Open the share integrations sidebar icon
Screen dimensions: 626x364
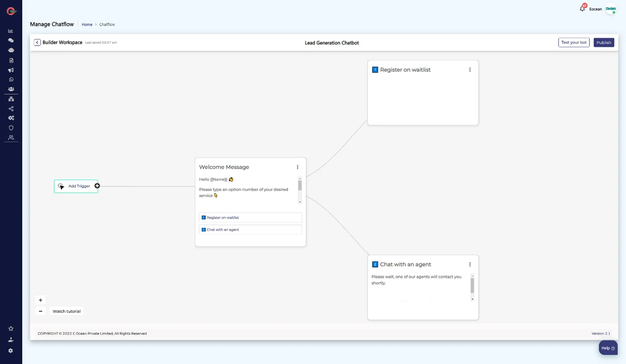click(x=11, y=109)
